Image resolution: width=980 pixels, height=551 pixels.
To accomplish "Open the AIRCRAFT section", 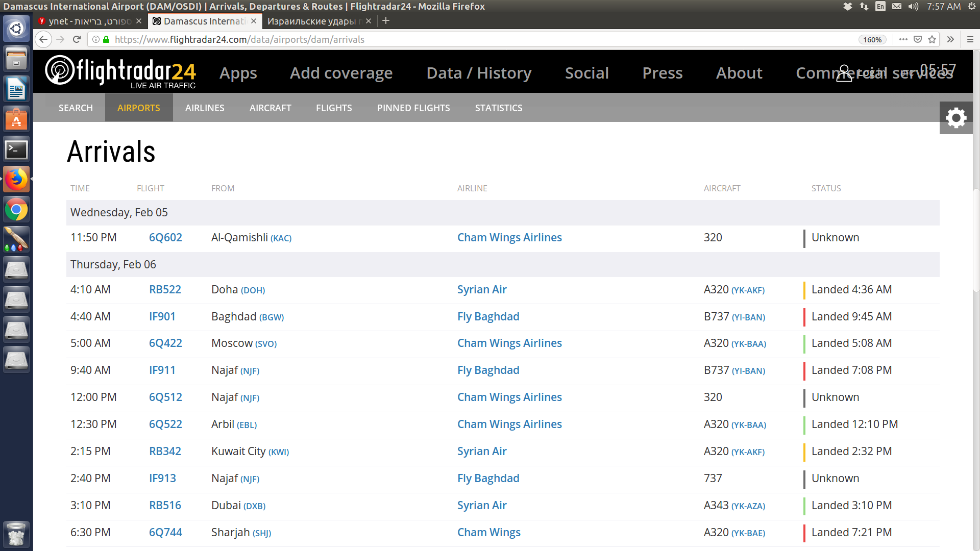I will click(x=271, y=108).
